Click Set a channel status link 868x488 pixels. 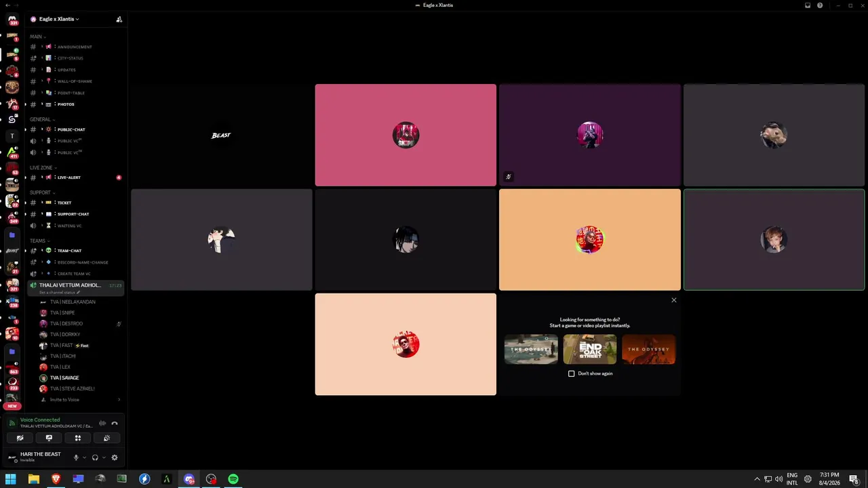tap(60, 292)
